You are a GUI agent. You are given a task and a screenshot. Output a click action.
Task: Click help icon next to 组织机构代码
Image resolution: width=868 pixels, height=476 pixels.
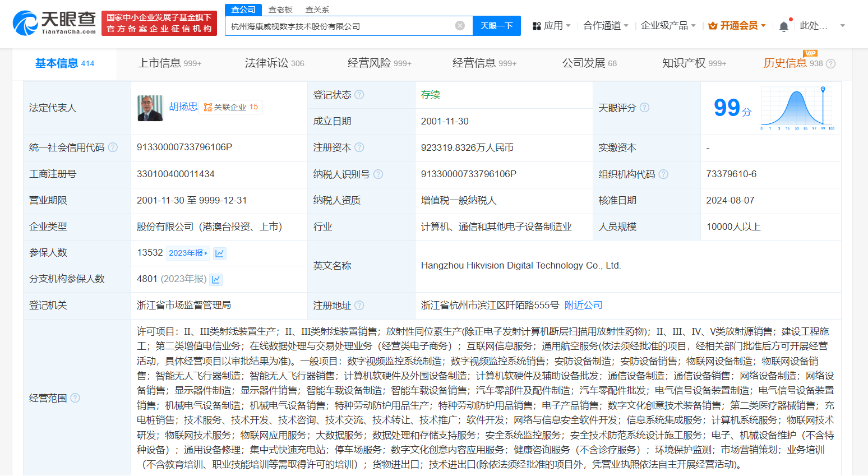(x=664, y=174)
